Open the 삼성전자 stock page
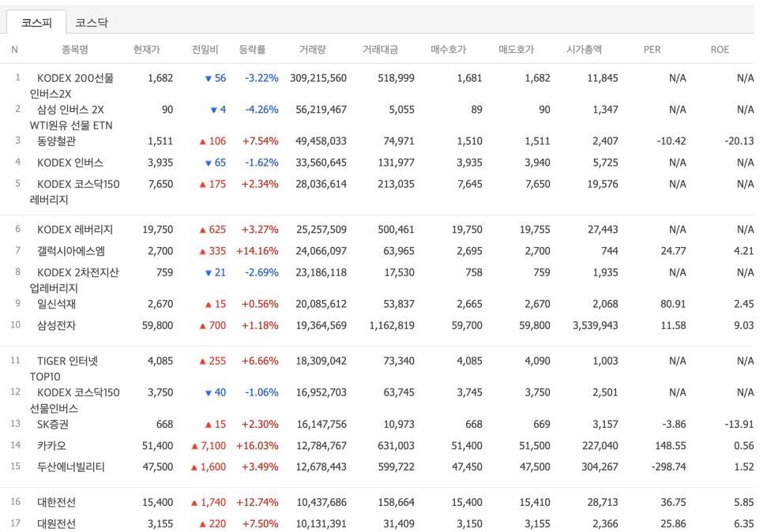 tap(56, 325)
